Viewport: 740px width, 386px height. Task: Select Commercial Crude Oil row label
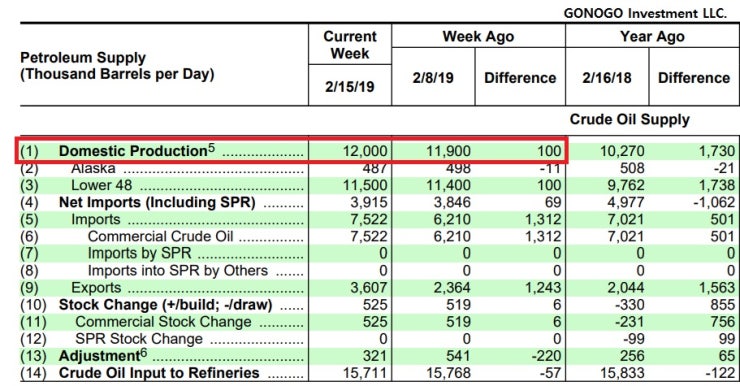coord(160,236)
